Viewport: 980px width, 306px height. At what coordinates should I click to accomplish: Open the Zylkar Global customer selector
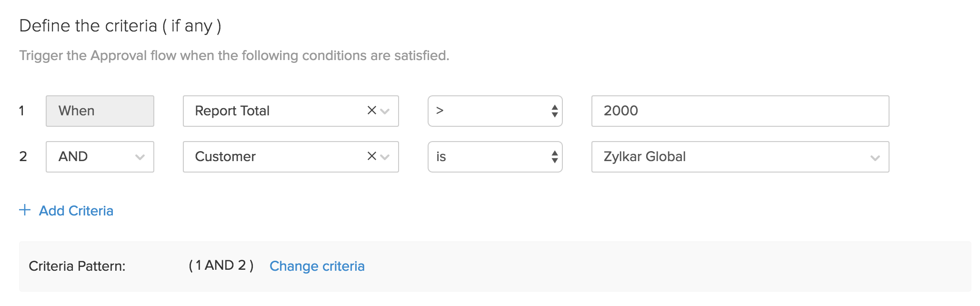[738, 156]
